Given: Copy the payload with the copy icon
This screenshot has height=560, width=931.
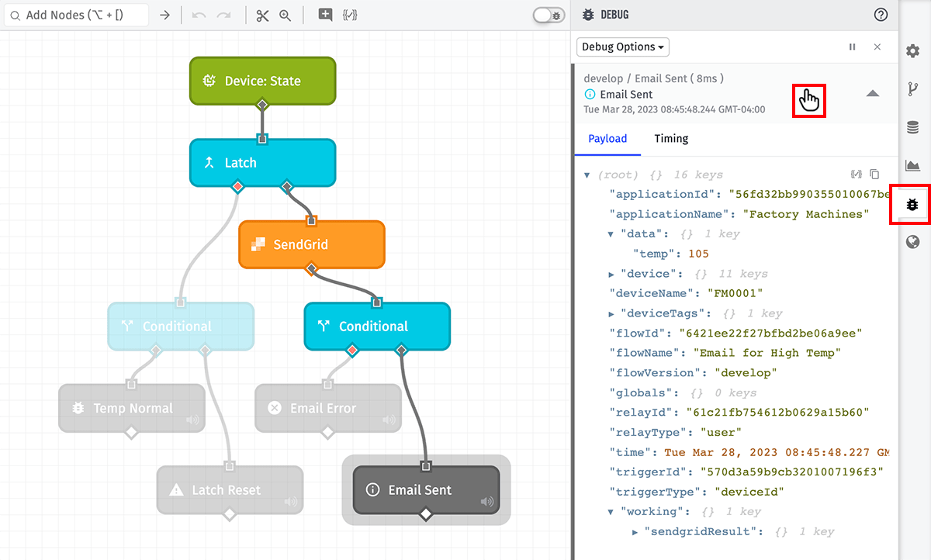Looking at the screenshot, I should tap(874, 175).
